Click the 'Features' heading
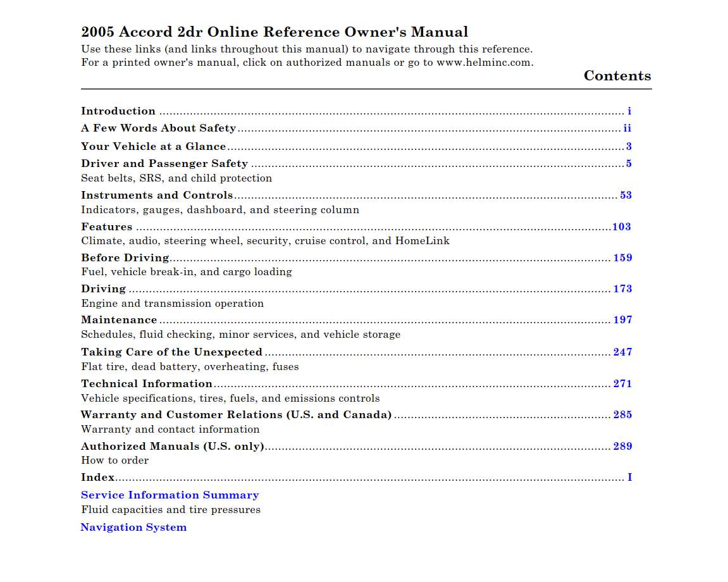The height and width of the screenshot is (582, 728). click(x=107, y=226)
